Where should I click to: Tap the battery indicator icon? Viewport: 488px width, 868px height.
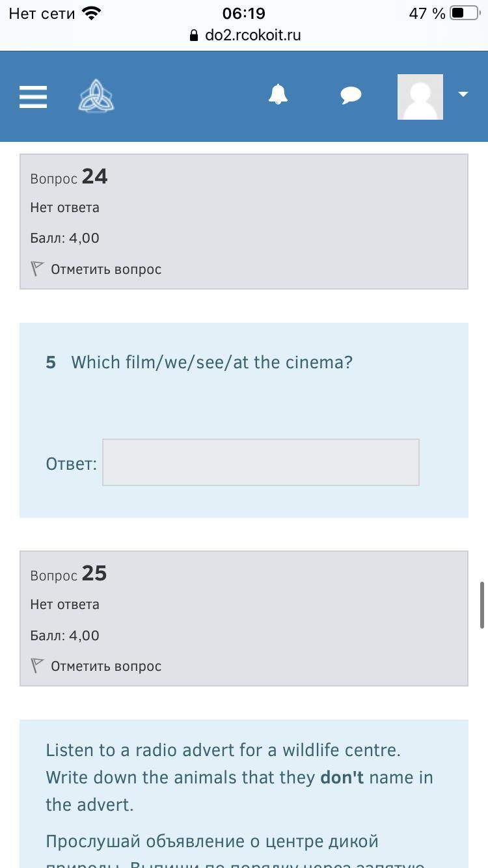(463, 14)
